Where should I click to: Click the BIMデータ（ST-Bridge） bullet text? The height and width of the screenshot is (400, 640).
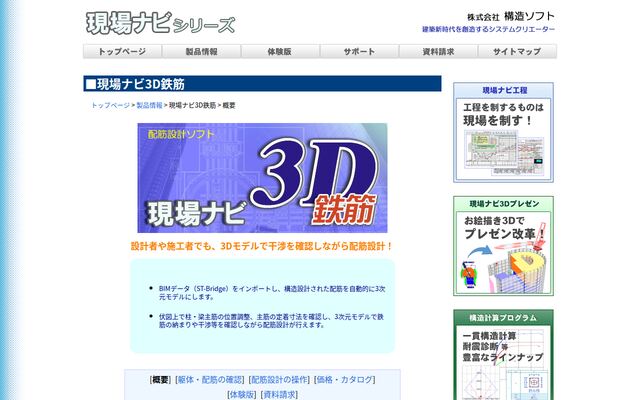tap(272, 293)
